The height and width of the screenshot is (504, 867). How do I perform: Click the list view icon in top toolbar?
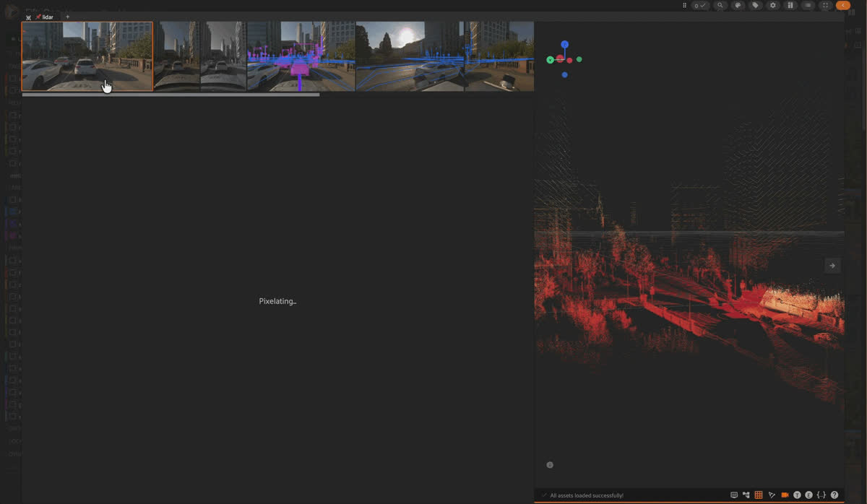click(808, 5)
